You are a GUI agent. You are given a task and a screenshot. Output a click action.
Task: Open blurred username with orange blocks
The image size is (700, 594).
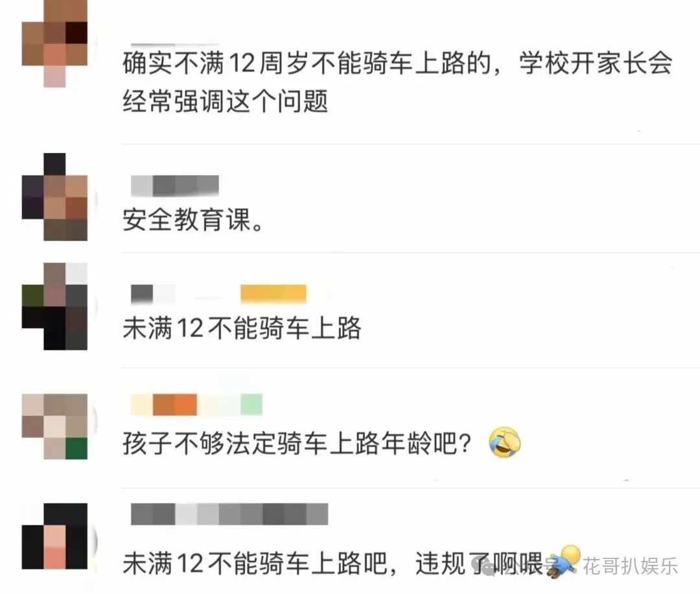196,405
